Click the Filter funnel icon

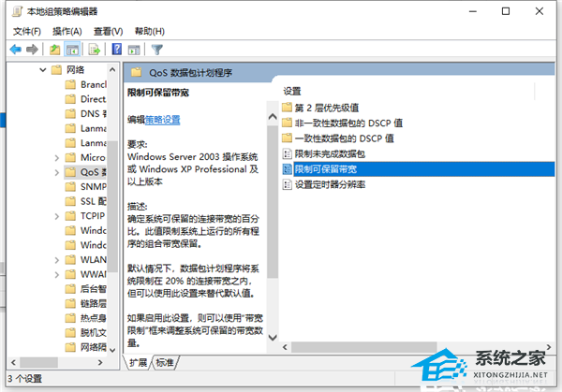point(157,49)
